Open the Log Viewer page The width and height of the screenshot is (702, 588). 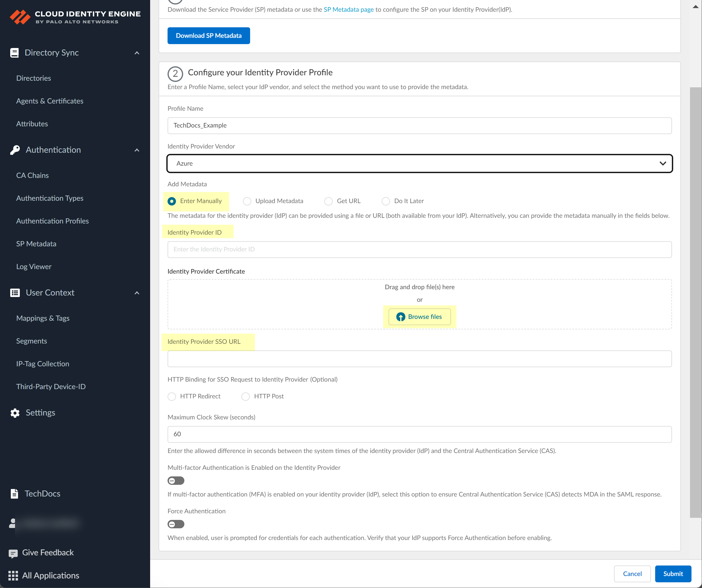[33, 266]
